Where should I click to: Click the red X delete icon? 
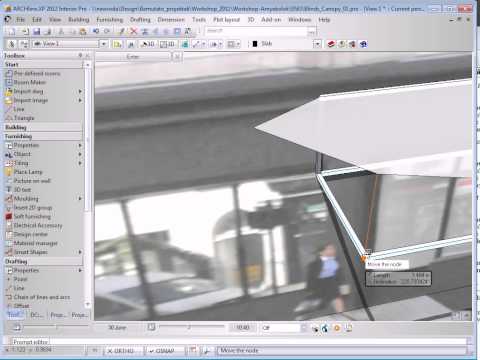[x=134, y=31]
